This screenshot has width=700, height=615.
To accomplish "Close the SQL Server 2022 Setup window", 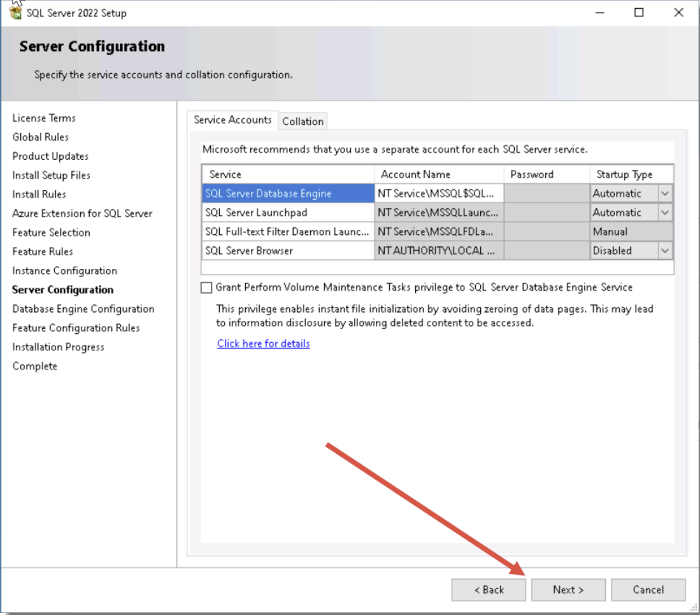I will click(679, 13).
